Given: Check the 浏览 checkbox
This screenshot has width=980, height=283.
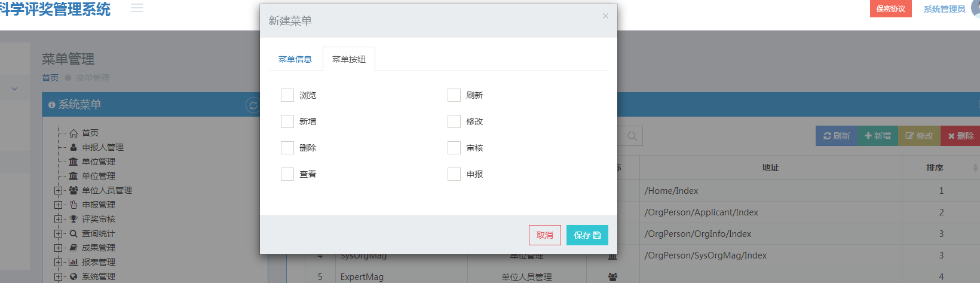Looking at the screenshot, I should tap(287, 95).
